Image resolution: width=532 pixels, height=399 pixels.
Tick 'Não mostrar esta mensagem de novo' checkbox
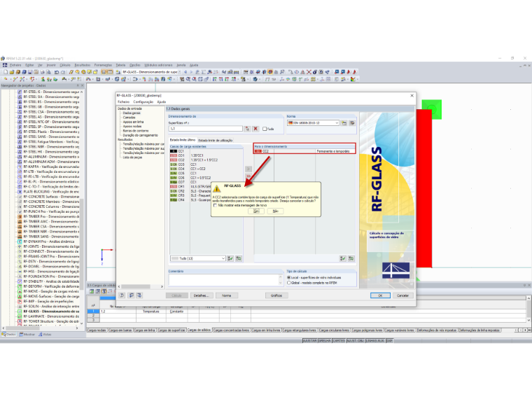tap(215, 205)
